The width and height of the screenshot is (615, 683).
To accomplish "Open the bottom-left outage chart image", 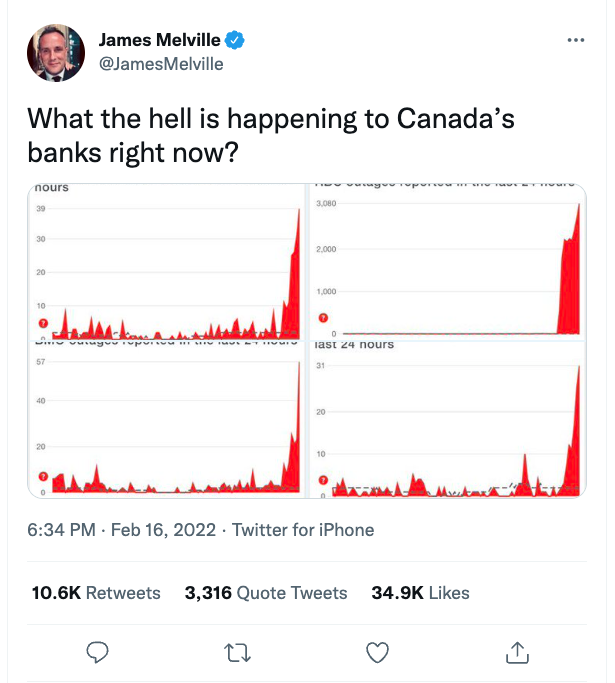I will (x=167, y=420).
